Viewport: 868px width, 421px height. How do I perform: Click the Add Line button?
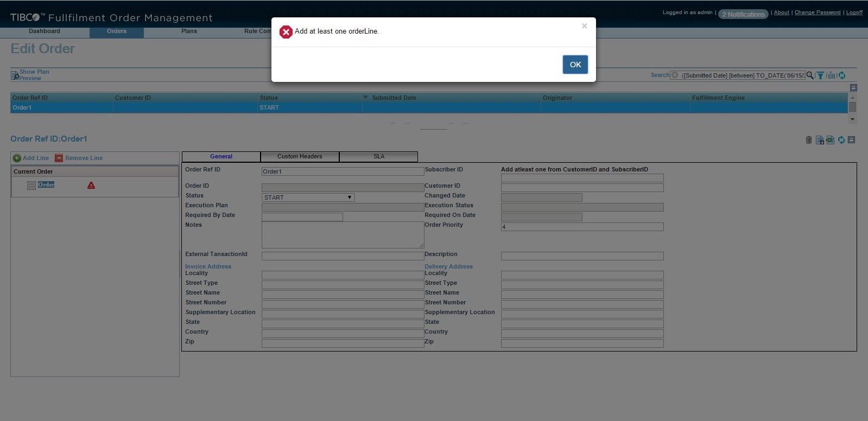click(x=31, y=158)
